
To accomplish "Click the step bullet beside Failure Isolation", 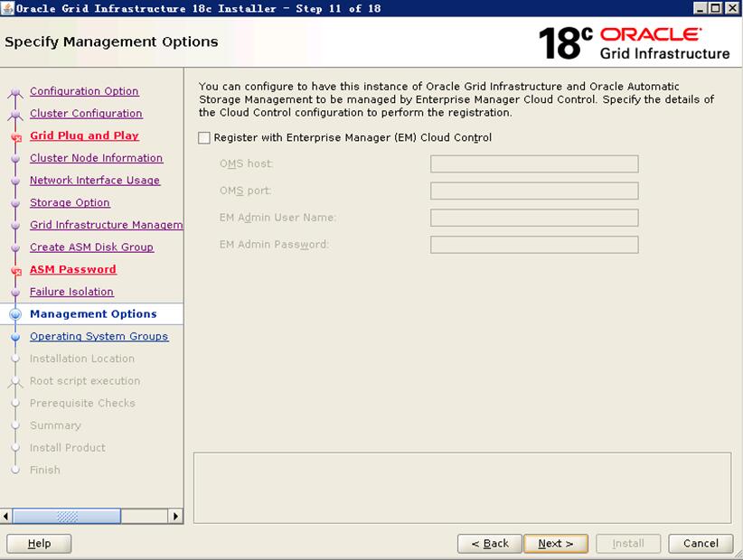I will [15, 292].
